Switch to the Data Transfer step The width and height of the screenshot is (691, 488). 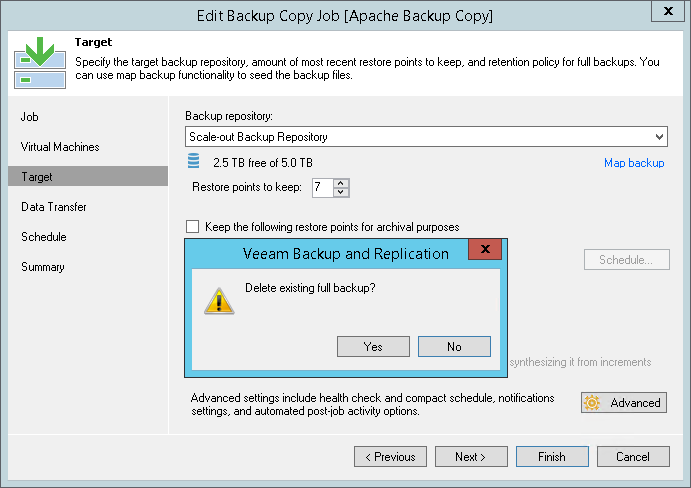(x=54, y=207)
